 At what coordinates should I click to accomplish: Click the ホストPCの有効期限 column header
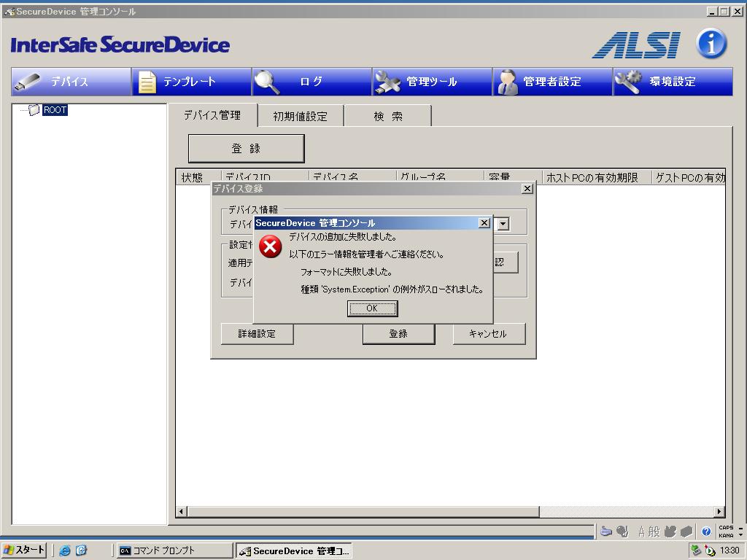click(597, 177)
